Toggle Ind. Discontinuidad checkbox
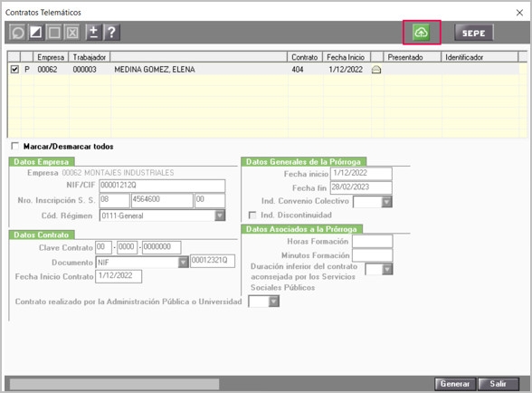 tap(252, 215)
